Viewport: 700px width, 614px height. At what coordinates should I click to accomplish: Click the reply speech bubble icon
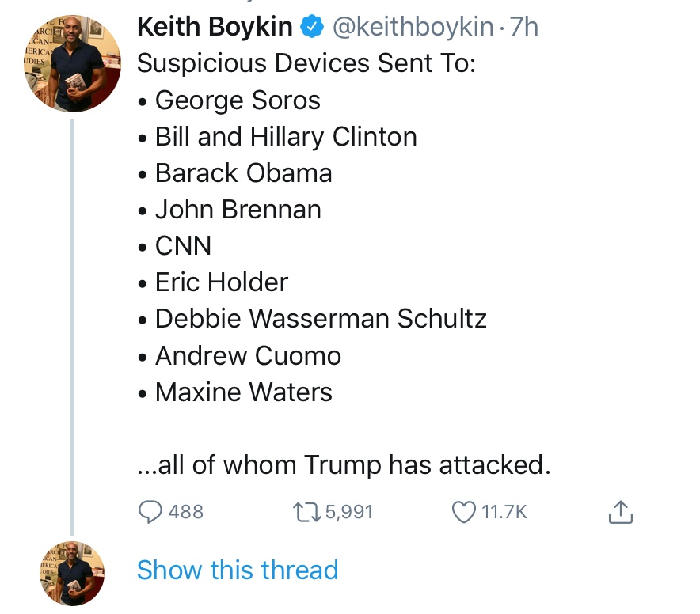(x=150, y=512)
